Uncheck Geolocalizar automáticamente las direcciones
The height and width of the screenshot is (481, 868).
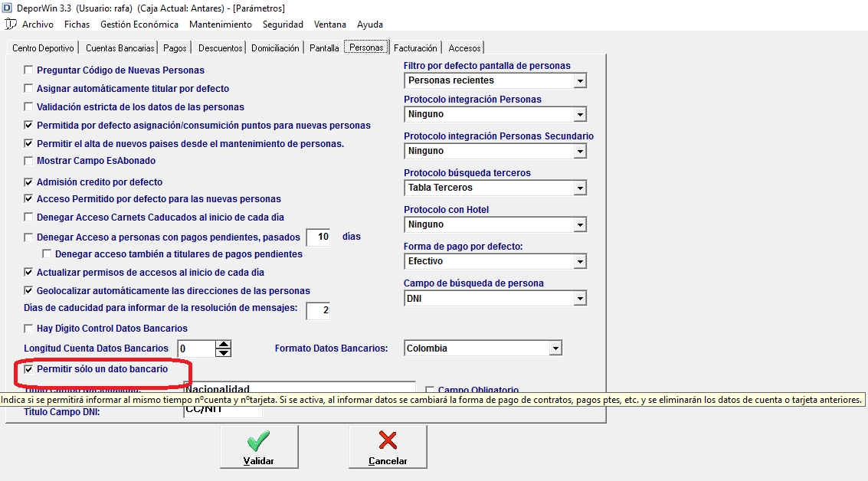(28, 290)
